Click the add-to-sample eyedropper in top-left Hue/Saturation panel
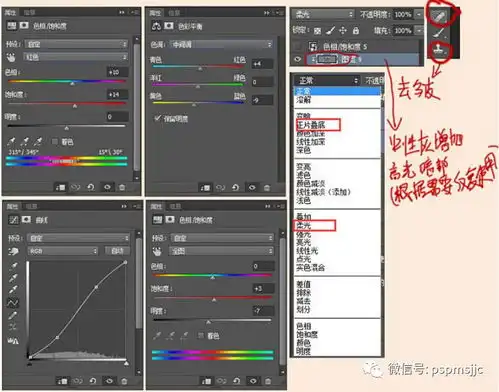Viewport: 499px width, 392px height. click(25, 142)
